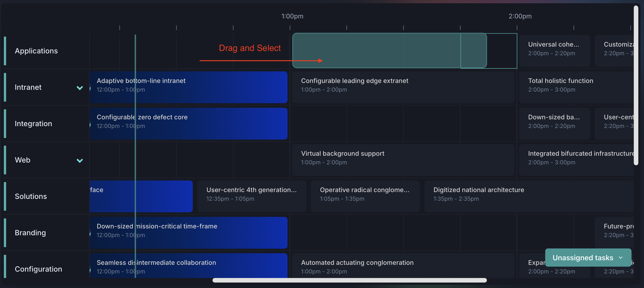Select the Applications resource row label
The width and height of the screenshot is (644, 288).
36,51
